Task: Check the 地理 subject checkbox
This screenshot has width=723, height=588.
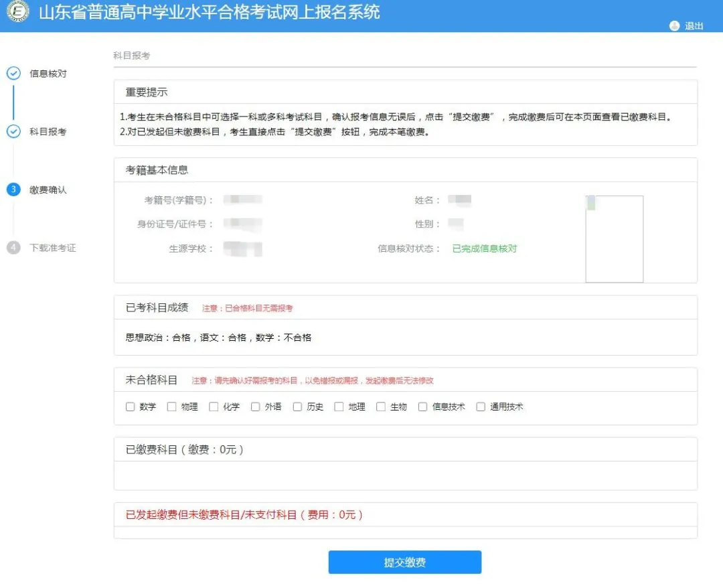Action: [339, 407]
